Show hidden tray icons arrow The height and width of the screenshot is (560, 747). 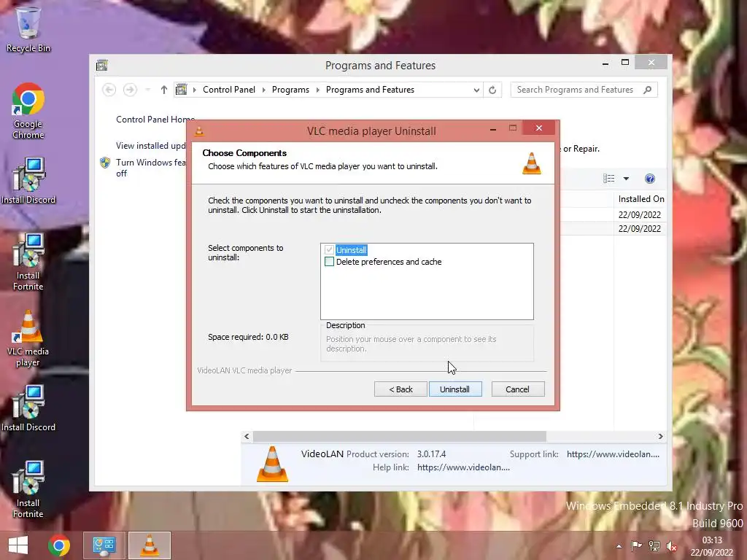(x=619, y=546)
